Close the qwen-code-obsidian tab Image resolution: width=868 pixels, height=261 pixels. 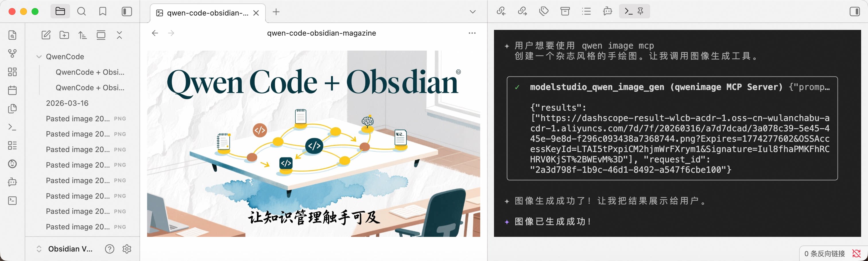(x=256, y=13)
